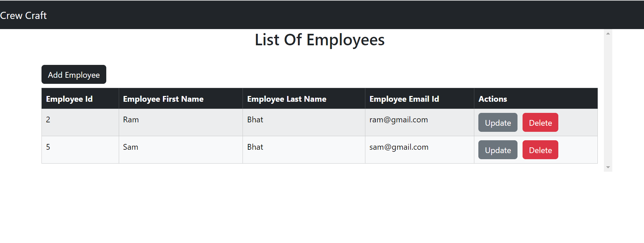Click the Actions column header
This screenshot has height=243, width=644.
tap(493, 99)
